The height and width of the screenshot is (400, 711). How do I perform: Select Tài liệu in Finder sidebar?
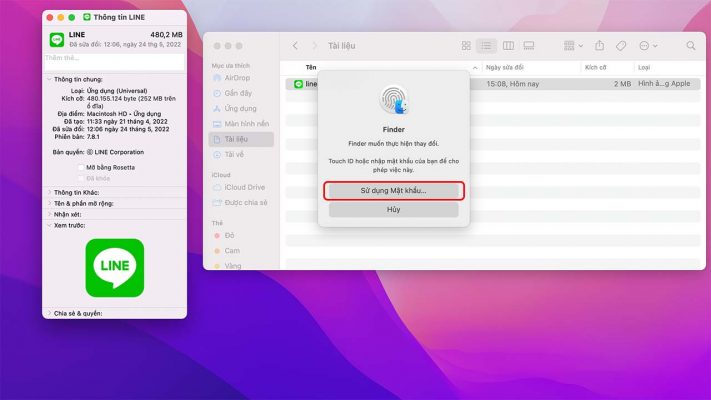tap(241, 139)
